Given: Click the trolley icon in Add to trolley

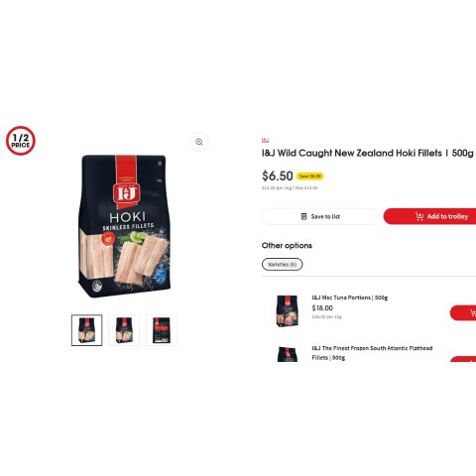Looking at the screenshot, I should 419,216.
